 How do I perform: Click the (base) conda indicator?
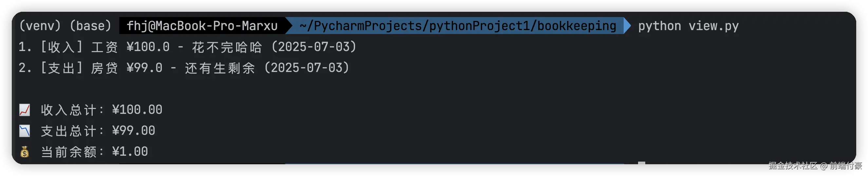click(x=90, y=26)
